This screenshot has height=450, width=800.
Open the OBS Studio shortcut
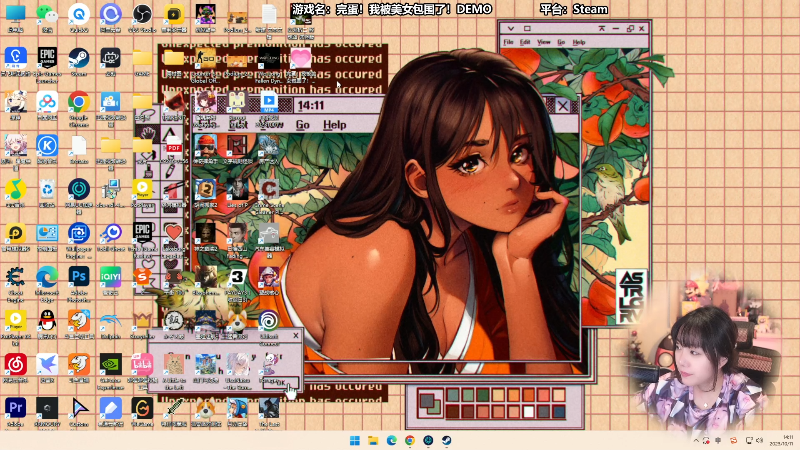(142, 14)
